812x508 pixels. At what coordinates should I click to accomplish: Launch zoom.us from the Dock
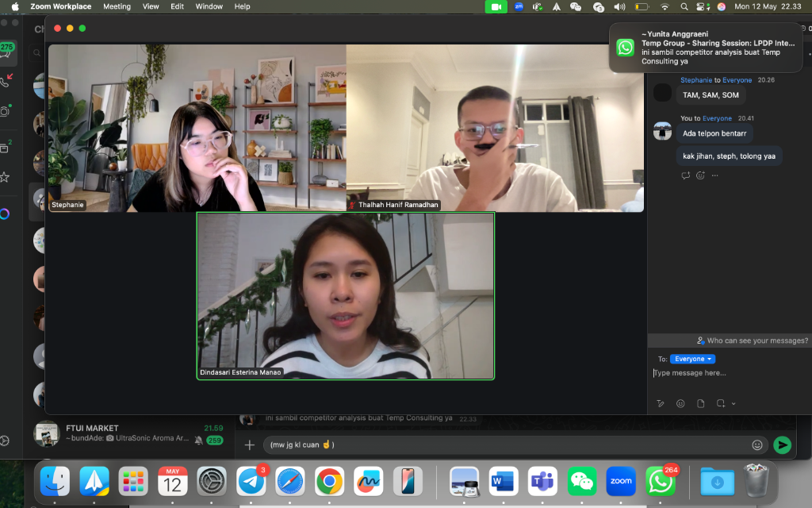(x=620, y=481)
